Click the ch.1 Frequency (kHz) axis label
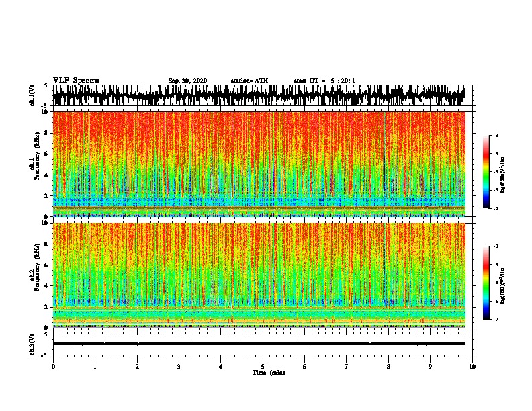This screenshot has height=411, width=532. [x=34, y=156]
